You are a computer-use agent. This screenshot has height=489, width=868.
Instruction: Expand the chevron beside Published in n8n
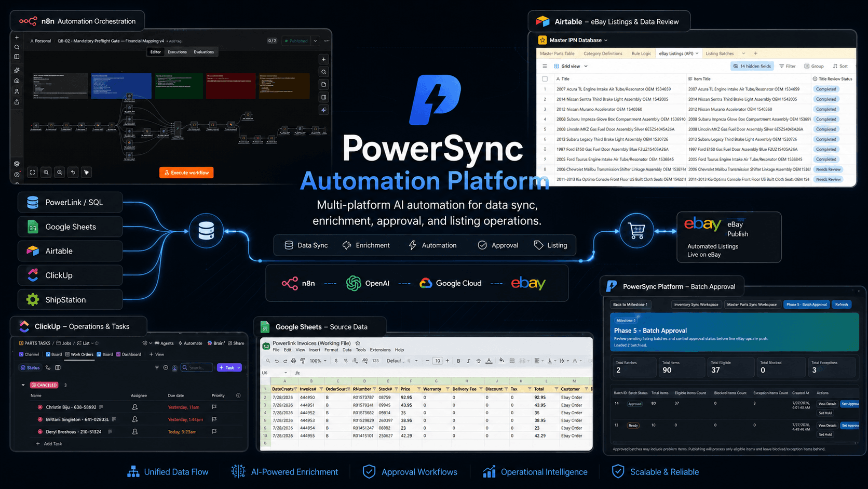[x=315, y=41]
